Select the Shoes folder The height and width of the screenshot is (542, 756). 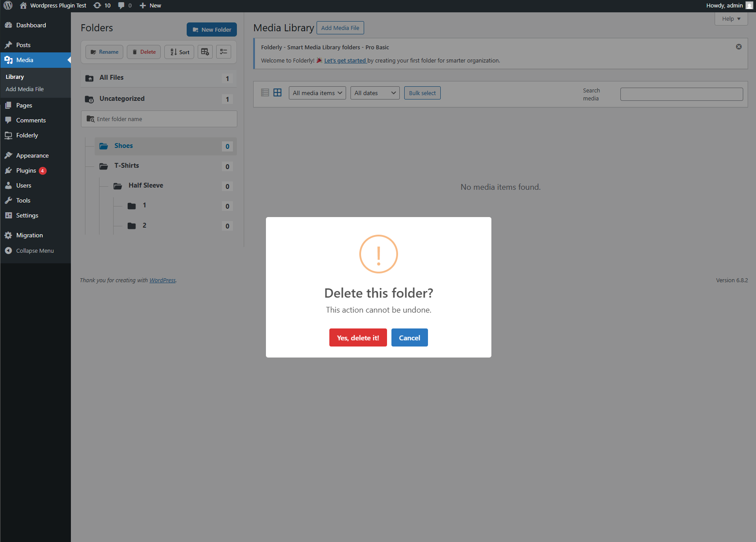[166, 146]
